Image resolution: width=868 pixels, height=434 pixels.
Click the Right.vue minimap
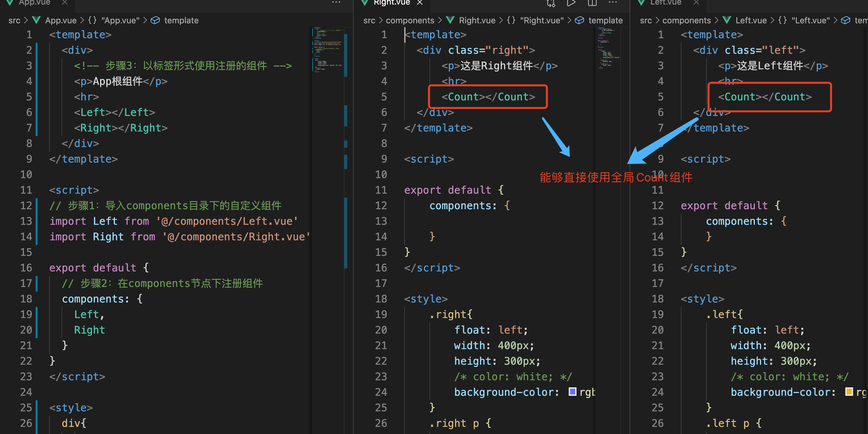(608, 48)
